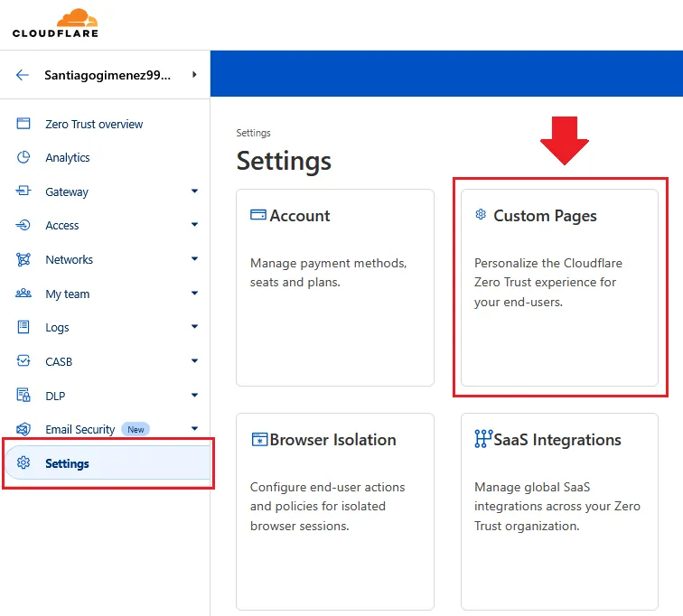
Task: Open the SaaS Integrations card
Action: [x=559, y=510]
